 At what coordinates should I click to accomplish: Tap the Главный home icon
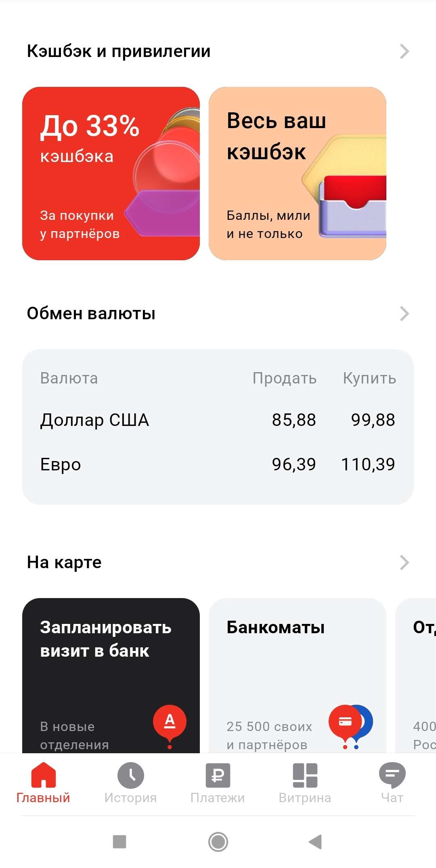(x=43, y=775)
